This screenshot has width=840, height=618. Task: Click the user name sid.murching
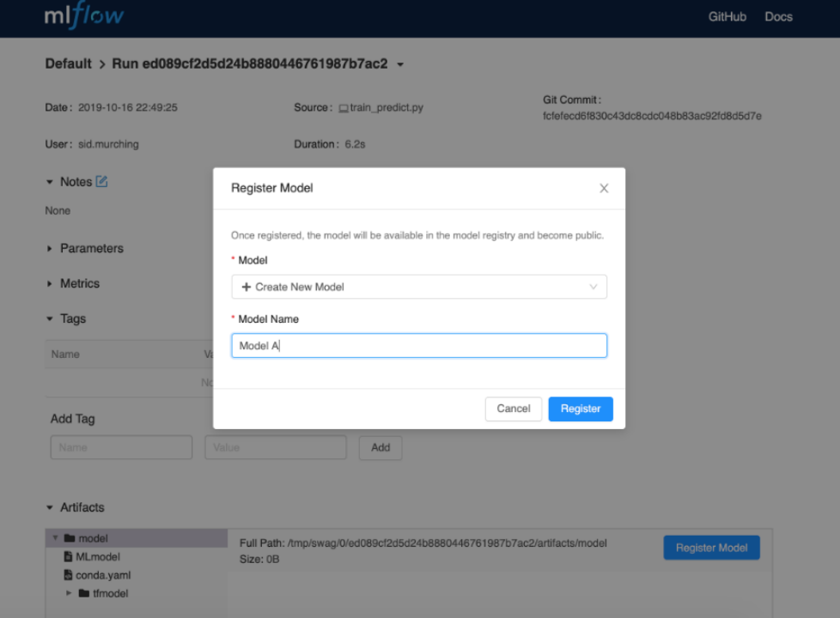(108, 144)
